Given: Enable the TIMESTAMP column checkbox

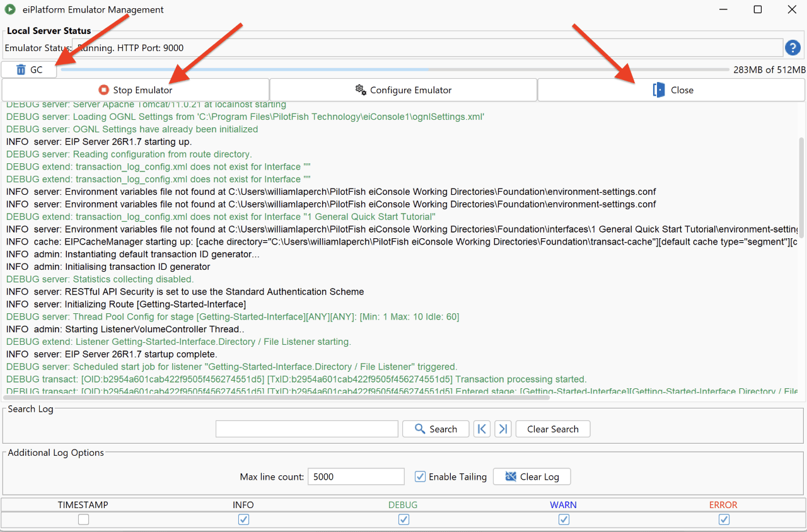Looking at the screenshot, I should (83, 520).
